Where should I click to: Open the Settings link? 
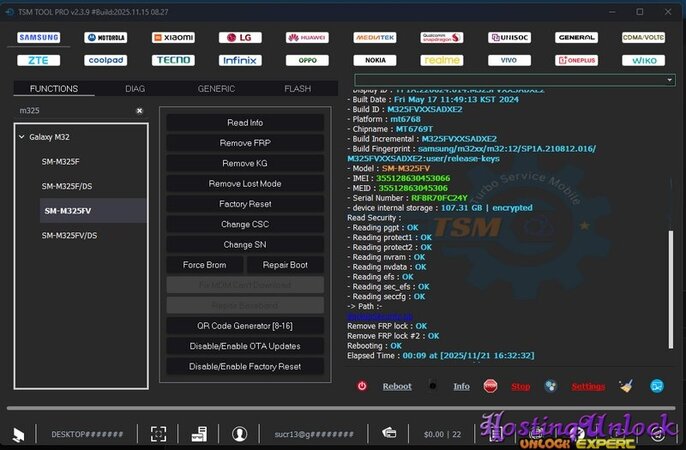tap(588, 386)
